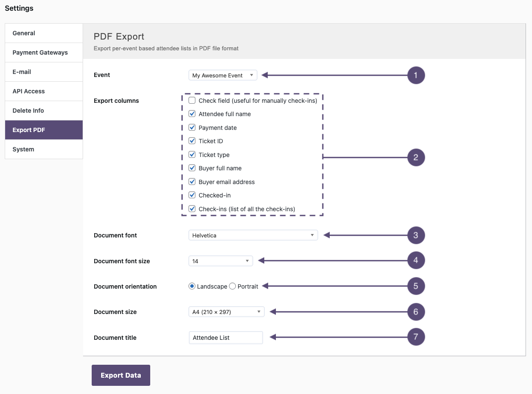
Task: Click the numbered badge 1 annotation
Action: coord(416,75)
